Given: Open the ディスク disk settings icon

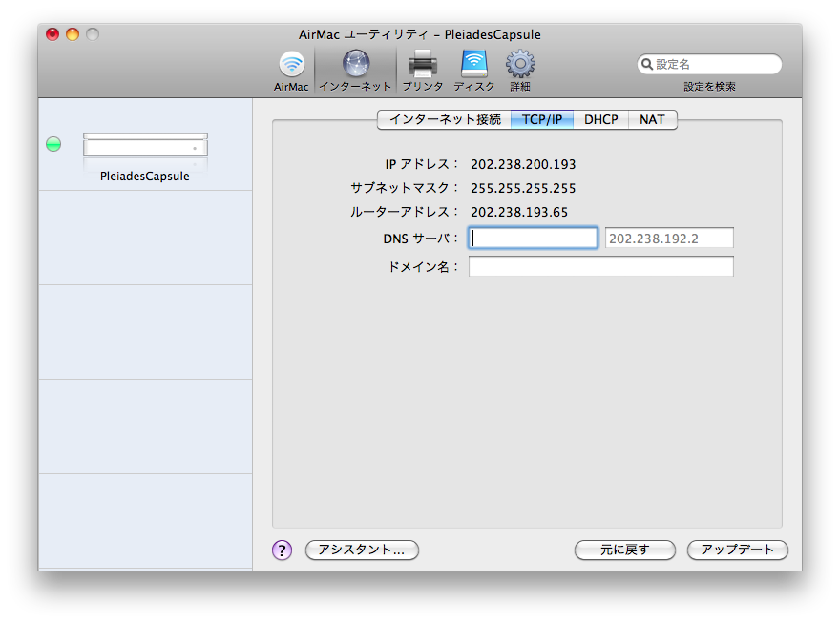Looking at the screenshot, I should (474, 64).
